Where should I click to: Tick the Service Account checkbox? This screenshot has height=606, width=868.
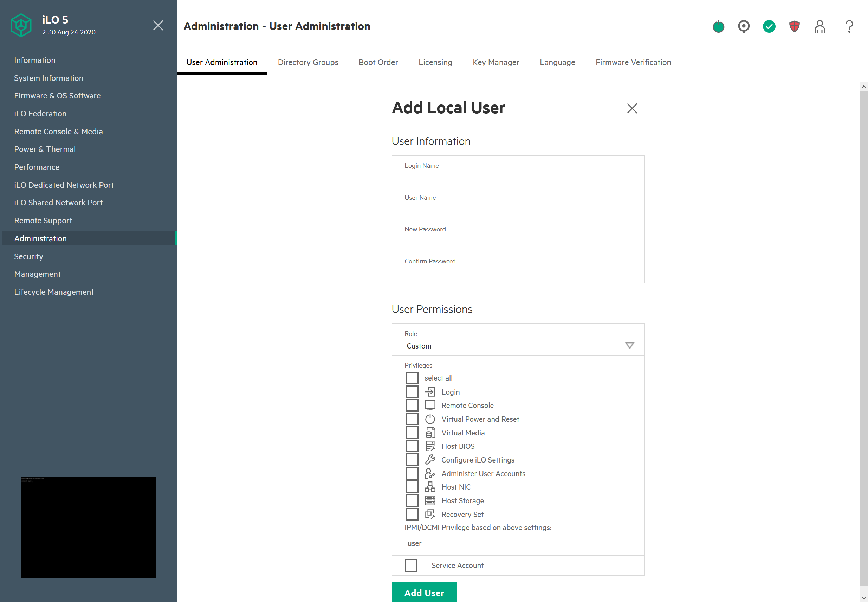click(x=411, y=565)
